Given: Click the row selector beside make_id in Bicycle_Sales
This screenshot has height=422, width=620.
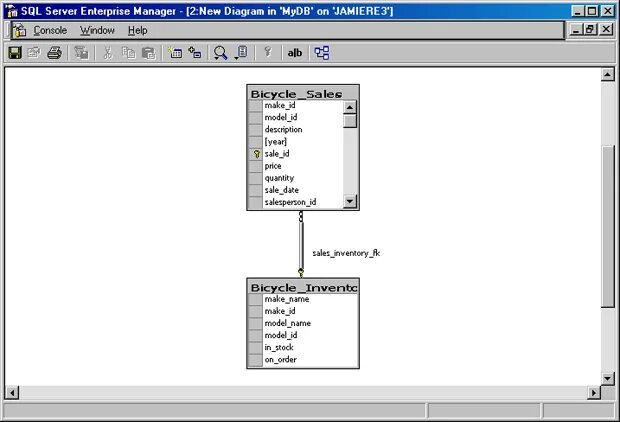Looking at the screenshot, I should pyautogui.click(x=256, y=106).
